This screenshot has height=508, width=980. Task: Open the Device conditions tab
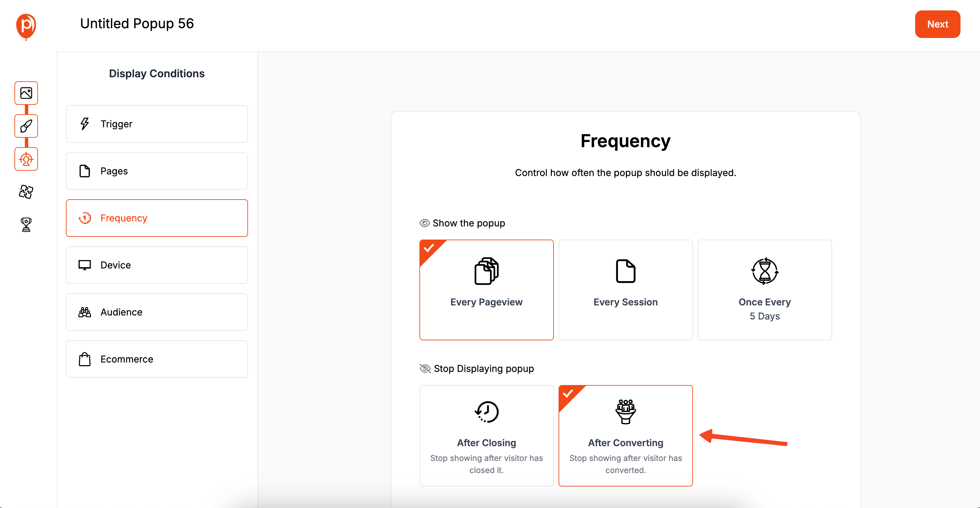157,265
